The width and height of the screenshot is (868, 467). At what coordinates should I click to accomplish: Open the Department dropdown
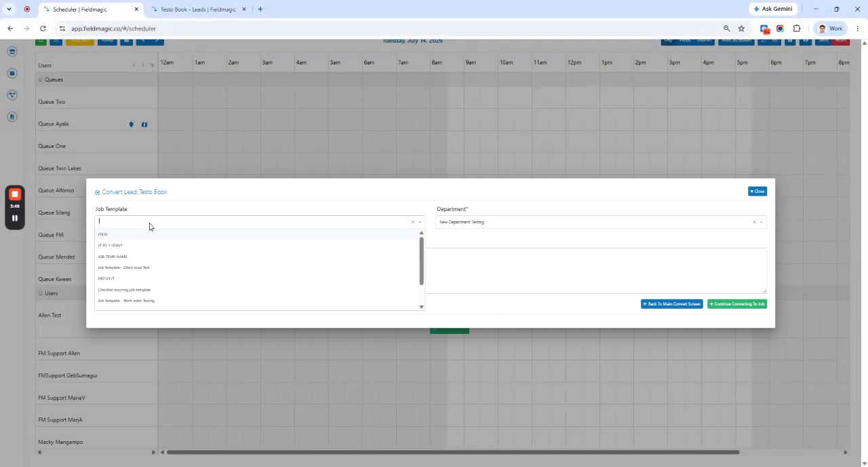(x=601, y=222)
